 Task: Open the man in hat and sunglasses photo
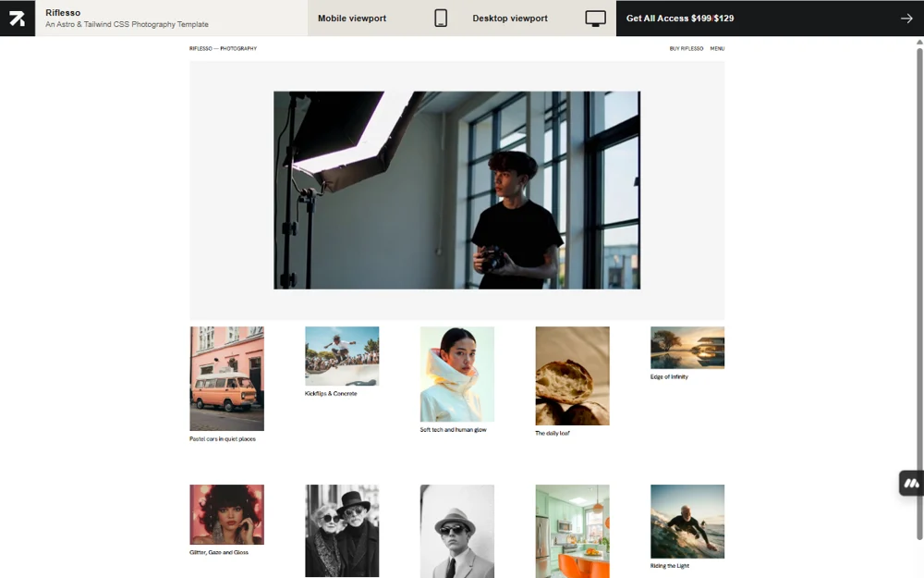(x=456, y=532)
